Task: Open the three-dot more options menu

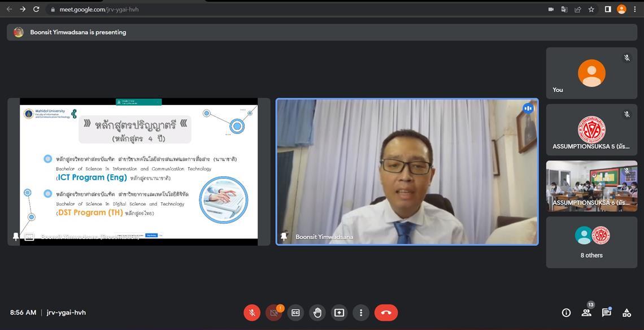Action: [361, 312]
